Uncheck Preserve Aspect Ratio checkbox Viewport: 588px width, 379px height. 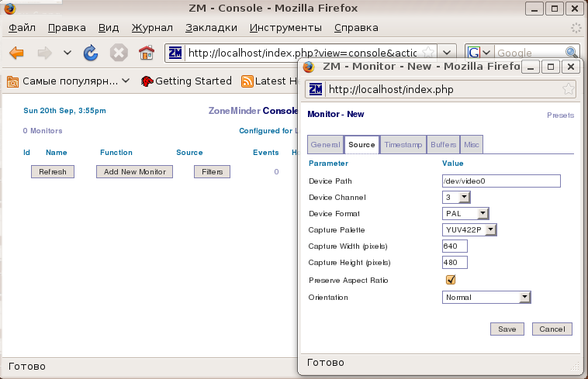coord(451,280)
